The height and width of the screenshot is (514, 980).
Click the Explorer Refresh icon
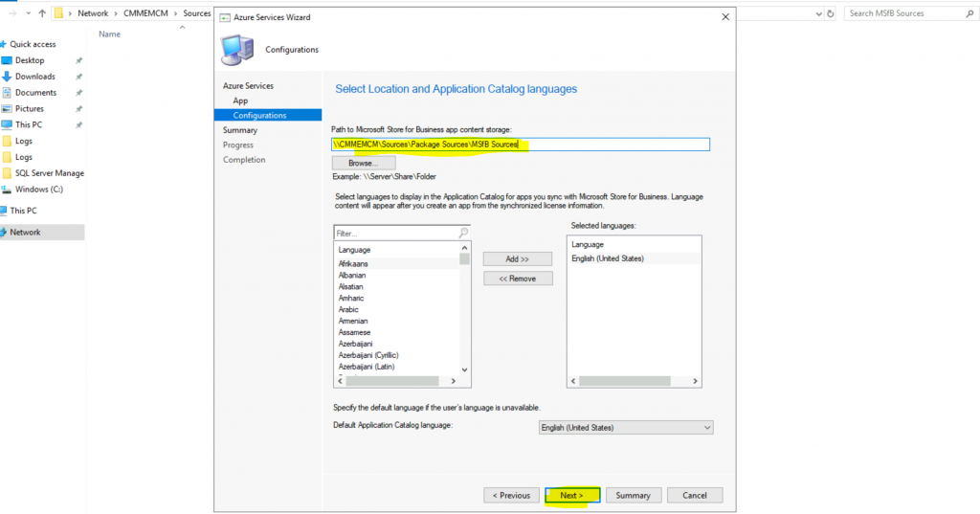tap(830, 13)
